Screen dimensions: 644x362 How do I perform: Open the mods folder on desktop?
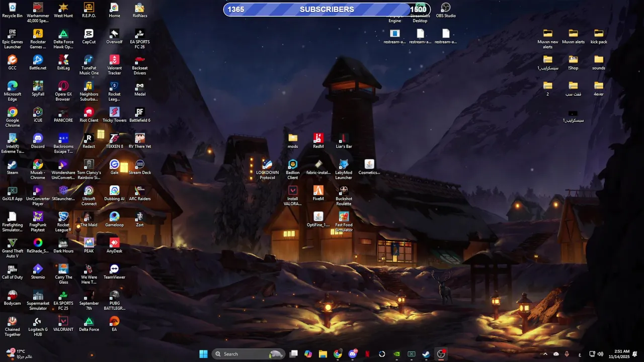[x=293, y=141]
